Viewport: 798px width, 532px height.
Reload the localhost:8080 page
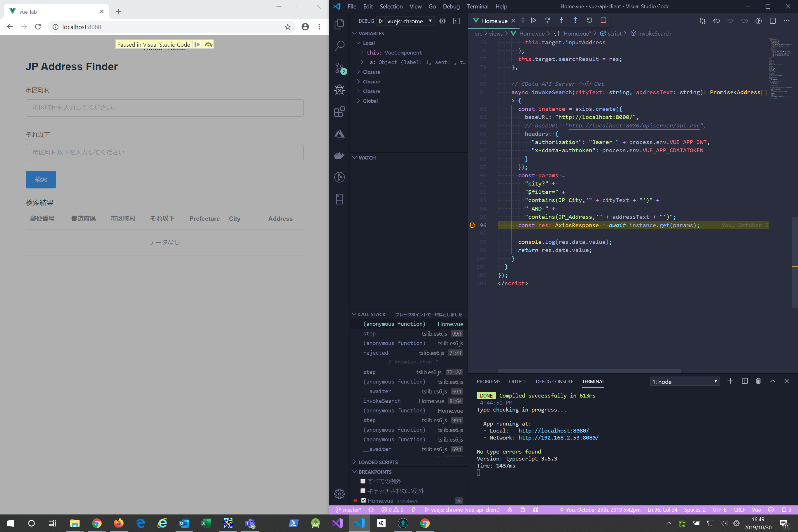(x=38, y=27)
